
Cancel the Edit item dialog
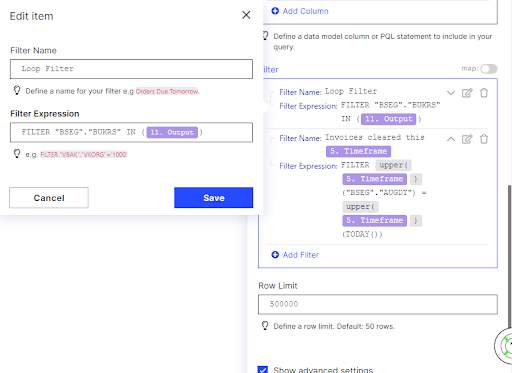click(x=49, y=198)
